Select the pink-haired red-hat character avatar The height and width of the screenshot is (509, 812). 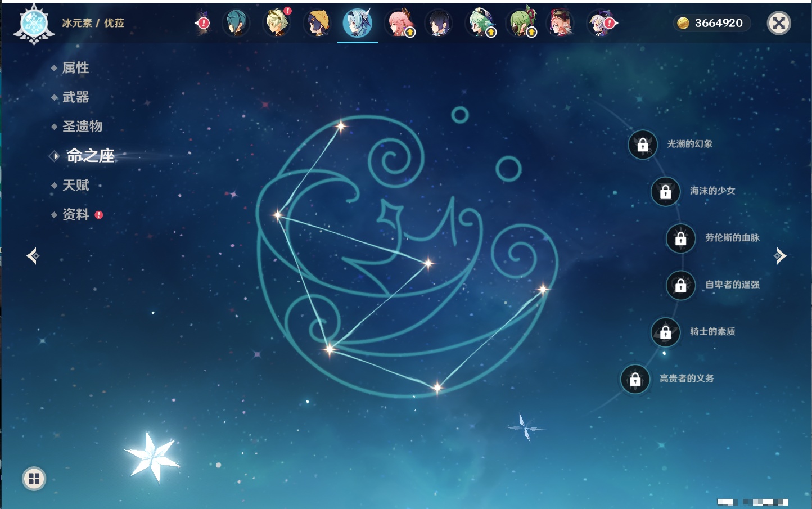click(561, 23)
